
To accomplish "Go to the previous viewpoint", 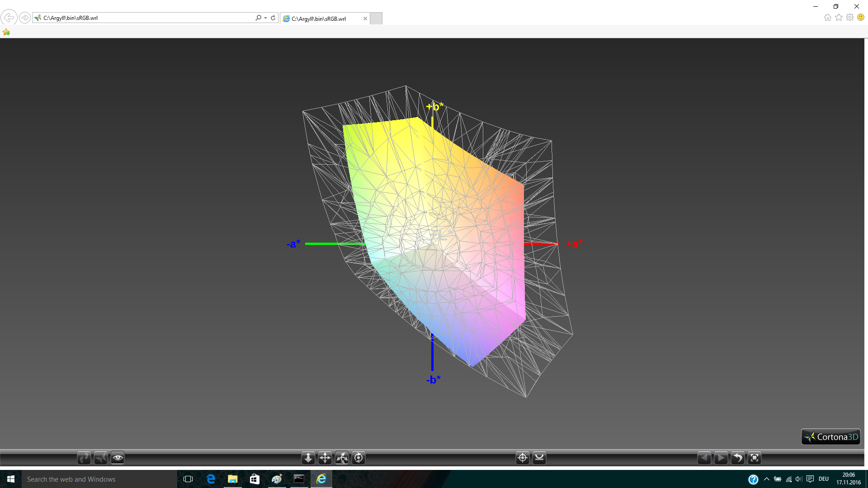I will click(x=704, y=458).
